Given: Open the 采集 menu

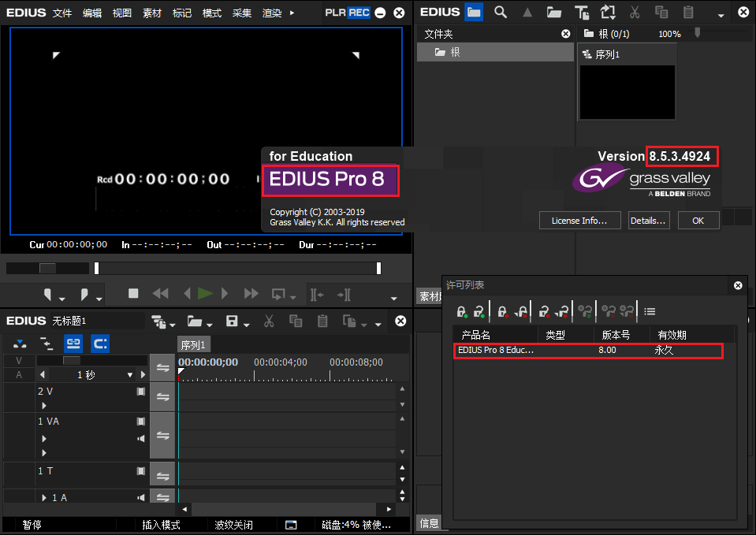Looking at the screenshot, I should tap(241, 13).
